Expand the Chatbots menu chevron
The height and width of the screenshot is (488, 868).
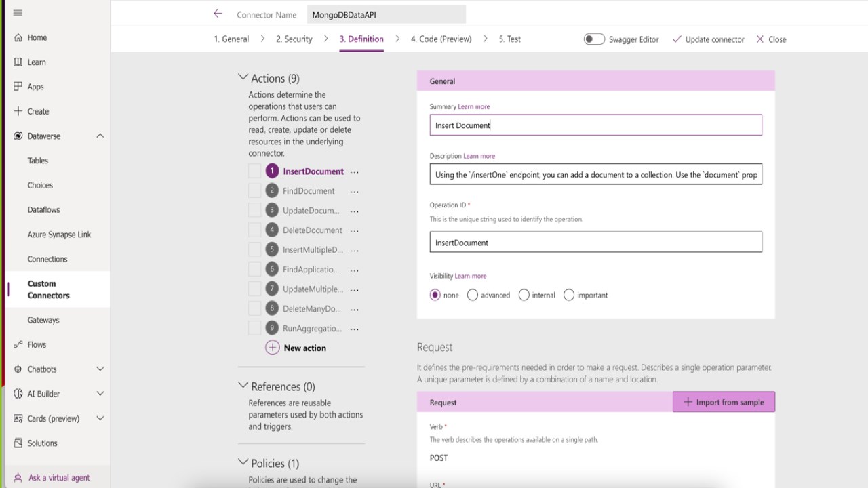[100, 369]
